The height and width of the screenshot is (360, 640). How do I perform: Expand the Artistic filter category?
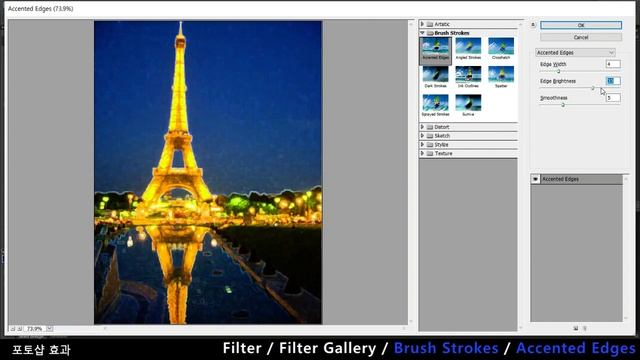(422, 24)
